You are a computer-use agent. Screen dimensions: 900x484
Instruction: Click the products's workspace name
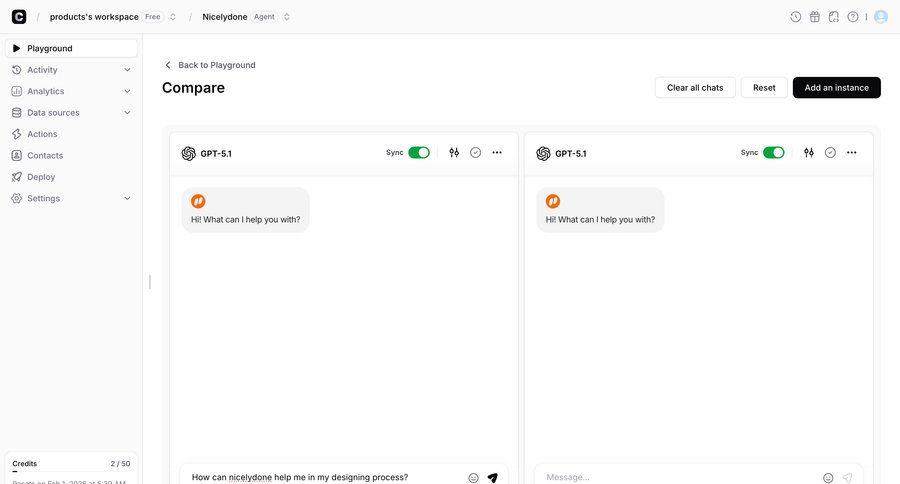94,17
